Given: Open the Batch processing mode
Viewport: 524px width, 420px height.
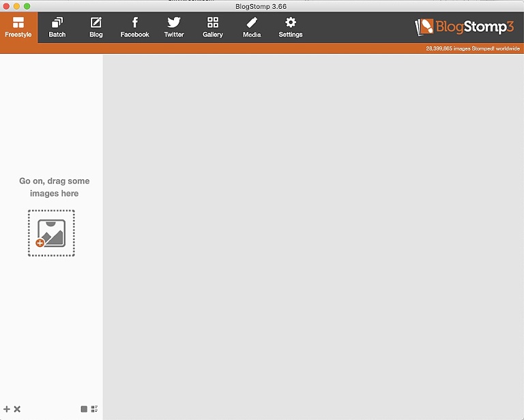Looking at the screenshot, I should click(57, 27).
